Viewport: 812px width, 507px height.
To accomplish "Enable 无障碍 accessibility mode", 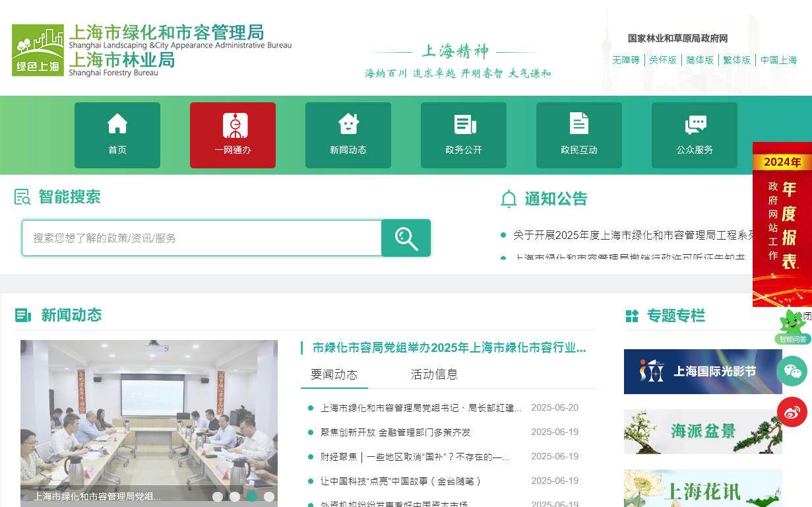I will (x=626, y=60).
